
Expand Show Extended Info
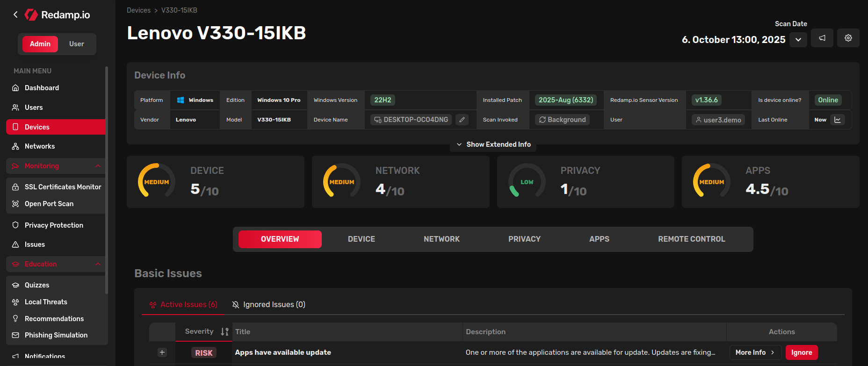493,144
